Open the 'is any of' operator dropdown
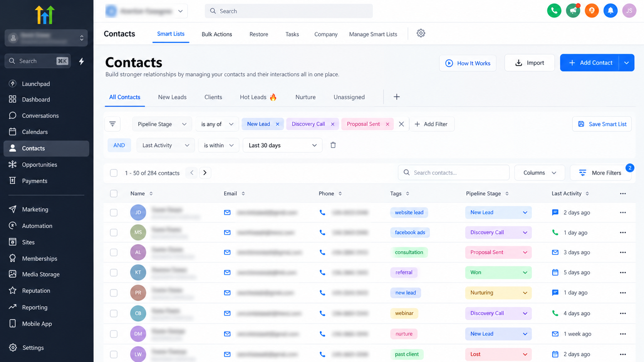 (x=217, y=124)
